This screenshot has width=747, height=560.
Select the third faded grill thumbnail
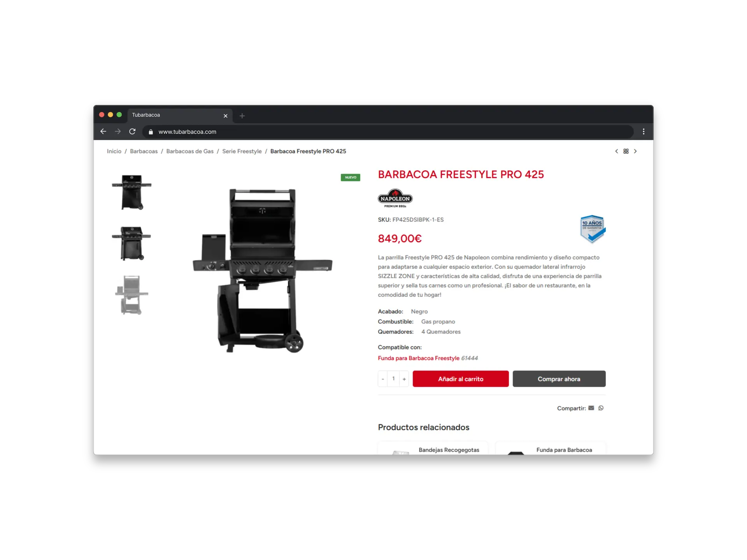click(132, 295)
